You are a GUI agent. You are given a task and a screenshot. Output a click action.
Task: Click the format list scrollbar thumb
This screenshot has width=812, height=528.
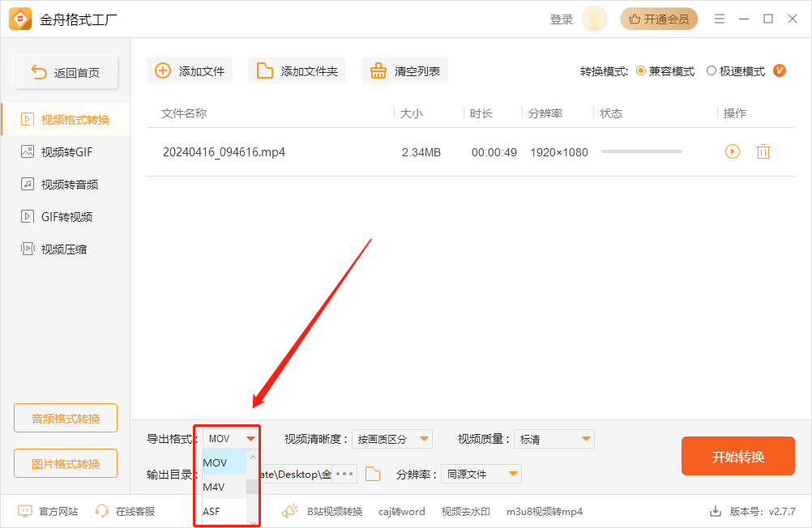[x=252, y=487]
